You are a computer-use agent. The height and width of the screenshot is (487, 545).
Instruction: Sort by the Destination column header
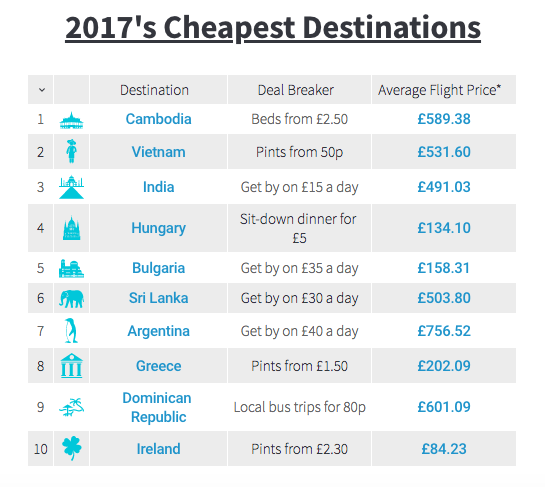154,90
